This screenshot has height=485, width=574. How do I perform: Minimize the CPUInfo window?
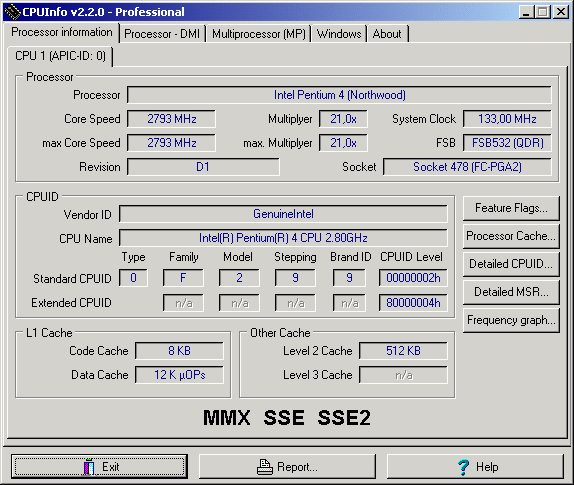[526, 12]
